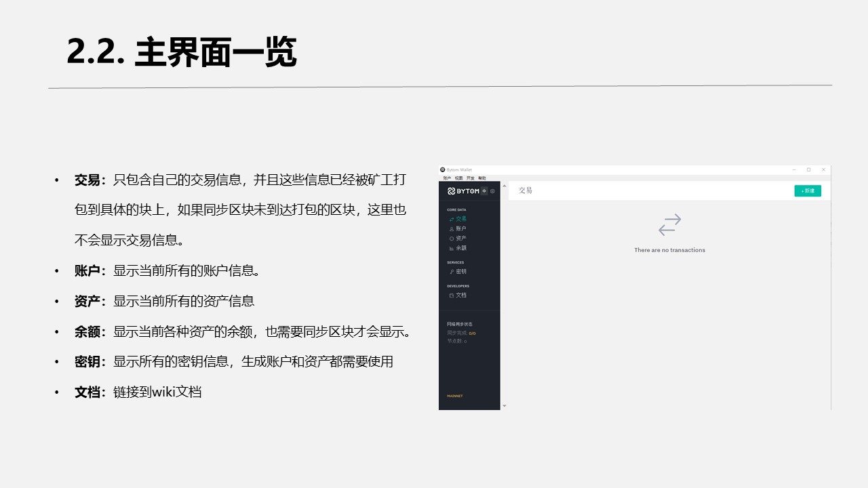868x488 pixels.
Task: Select 资产 in the sidebar
Action: tap(458, 239)
